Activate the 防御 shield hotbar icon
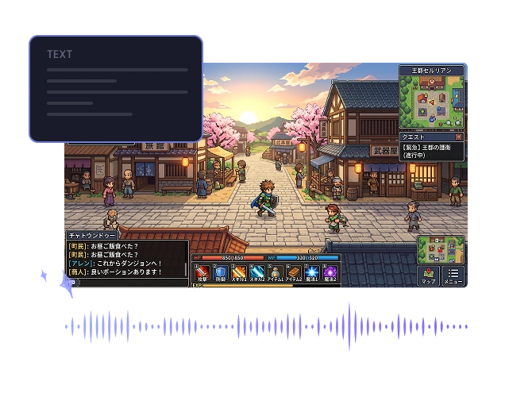Viewport: 532px width, 397px height. (x=221, y=273)
